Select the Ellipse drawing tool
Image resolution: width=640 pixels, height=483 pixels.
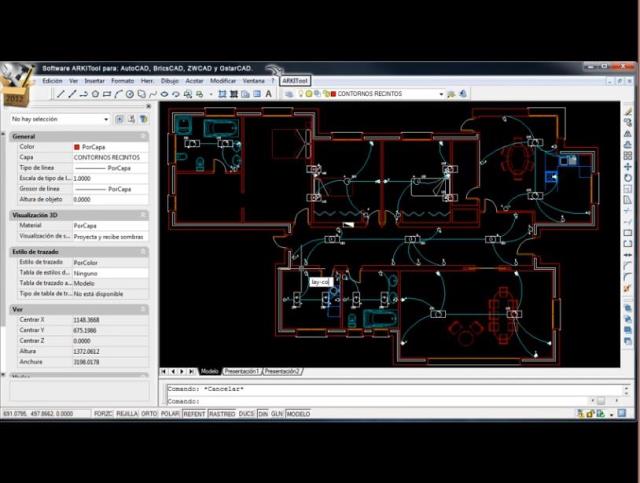coord(164,94)
